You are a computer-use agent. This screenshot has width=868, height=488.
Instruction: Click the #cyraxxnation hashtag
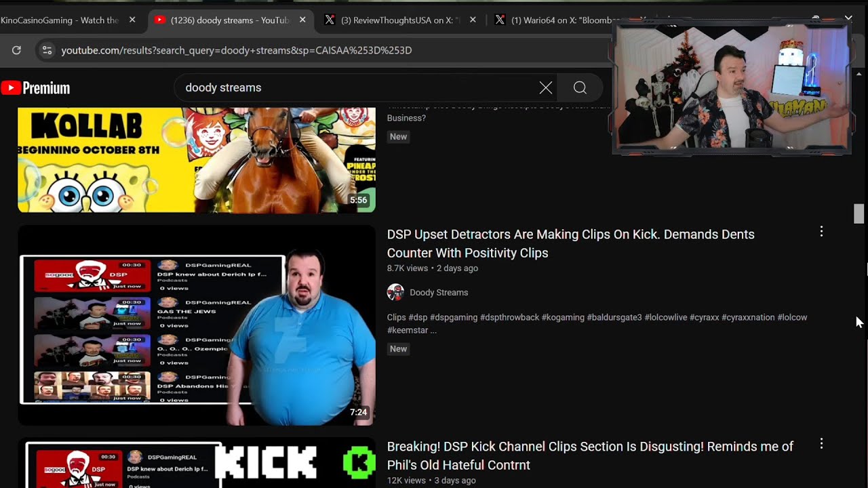pos(748,317)
